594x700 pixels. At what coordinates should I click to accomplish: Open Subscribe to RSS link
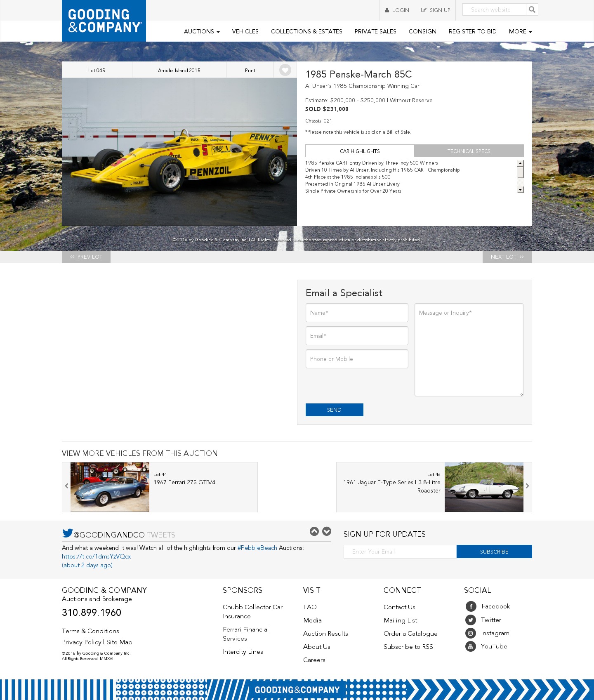click(x=408, y=647)
